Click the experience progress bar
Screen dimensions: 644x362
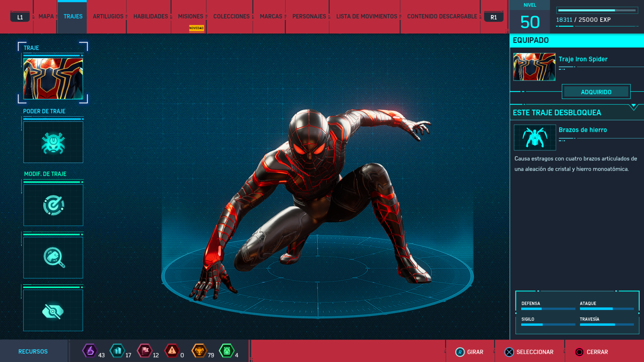click(x=597, y=10)
